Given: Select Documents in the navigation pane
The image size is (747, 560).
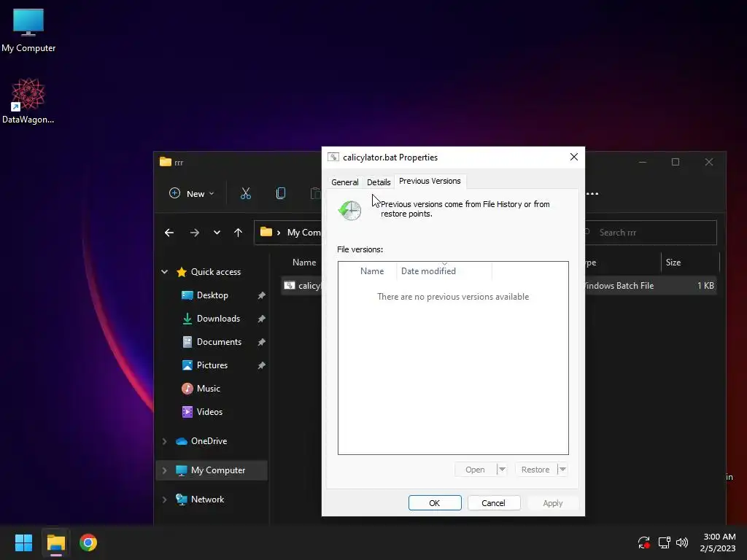Looking at the screenshot, I should pos(219,342).
